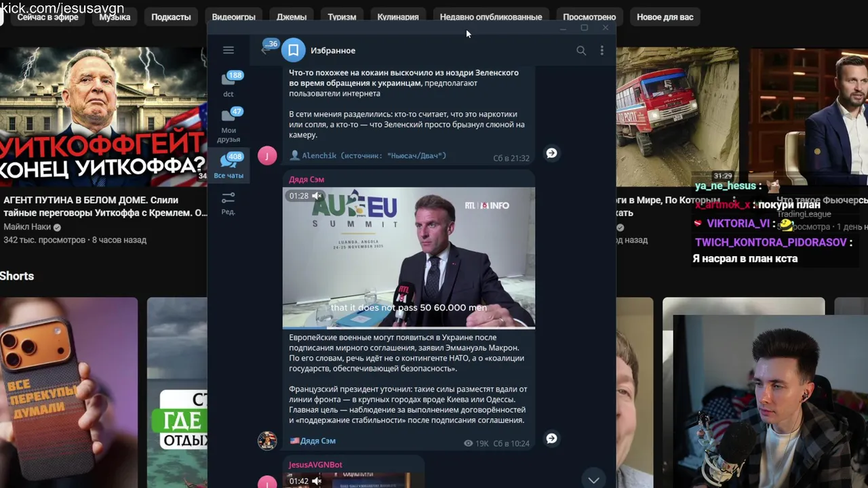Click the JesusAVGNBot sender name
This screenshot has width=868, height=488.
[315, 465]
